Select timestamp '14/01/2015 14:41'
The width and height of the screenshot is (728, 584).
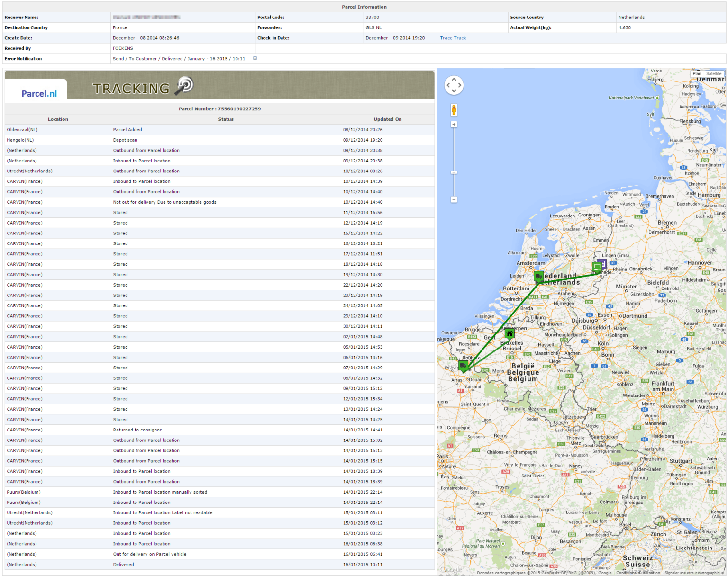click(363, 430)
